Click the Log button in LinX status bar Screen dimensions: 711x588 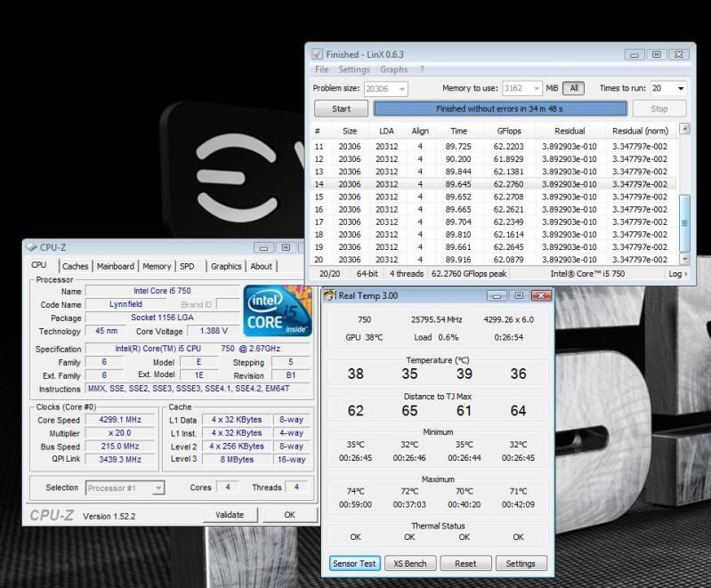pos(677,274)
